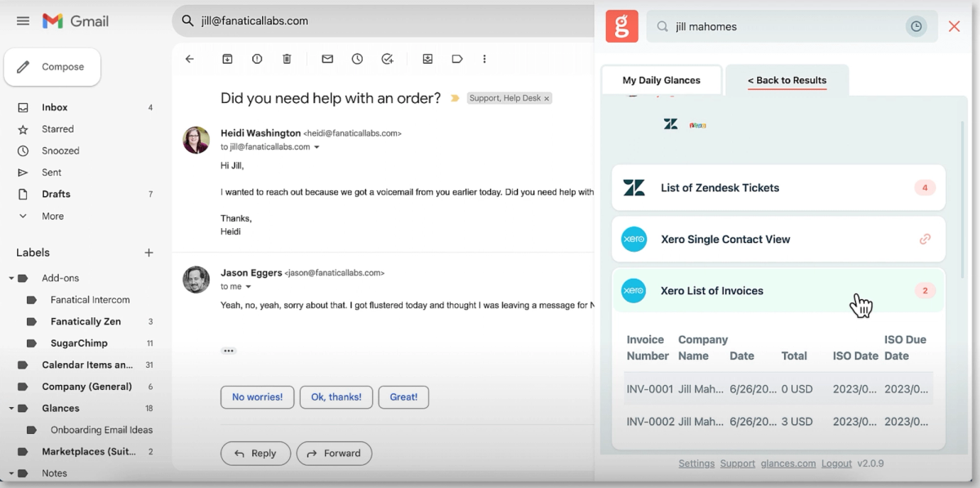Open the three-dot More options menu
The image size is (980, 488).
click(x=484, y=59)
